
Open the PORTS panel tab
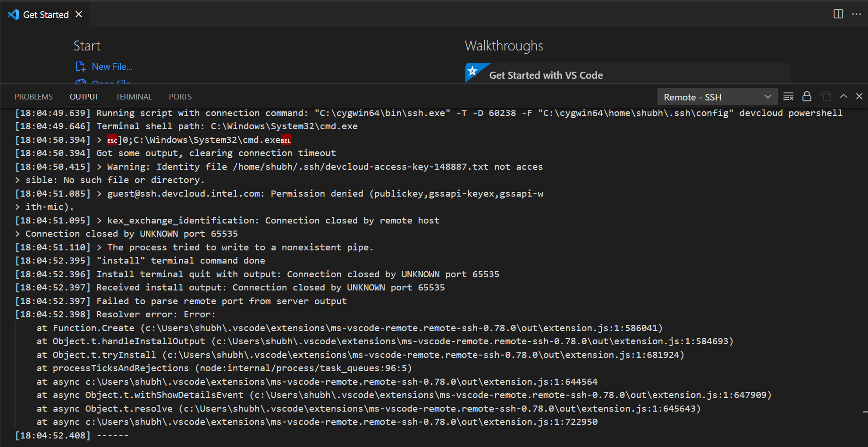[180, 97]
